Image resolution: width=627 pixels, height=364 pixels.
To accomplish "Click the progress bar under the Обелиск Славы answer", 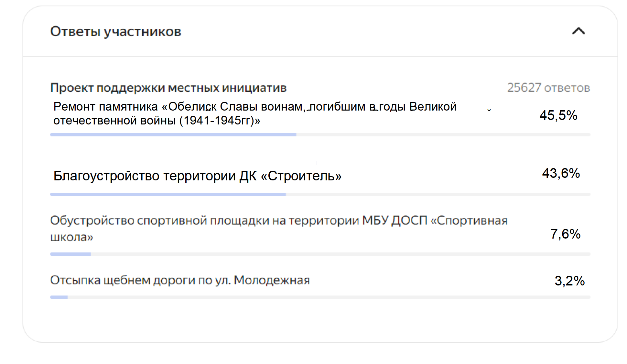I will (x=320, y=134).
